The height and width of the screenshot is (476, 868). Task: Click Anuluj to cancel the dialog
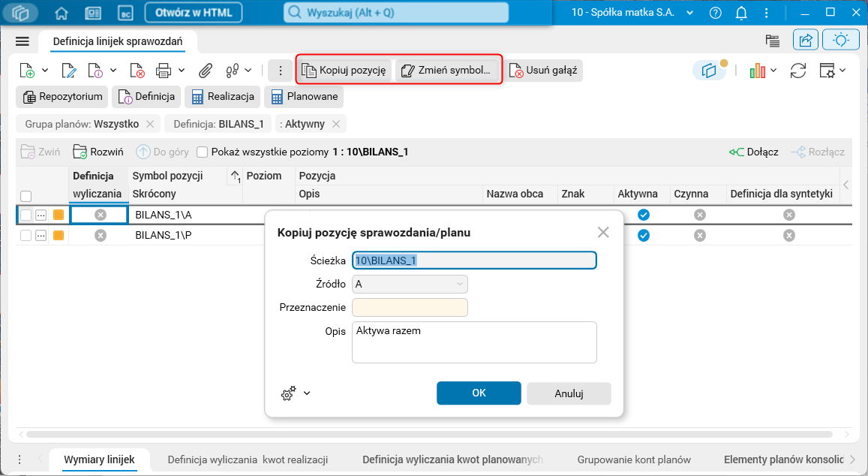(x=569, y=393)
